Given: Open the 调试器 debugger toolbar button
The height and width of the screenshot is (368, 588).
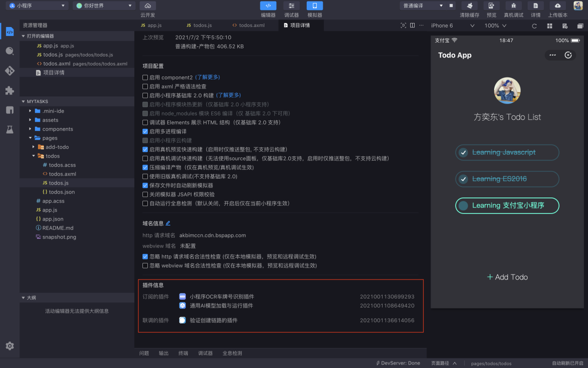Looking at the screenshot, I should pyautogui.click(x=291, y=6).
